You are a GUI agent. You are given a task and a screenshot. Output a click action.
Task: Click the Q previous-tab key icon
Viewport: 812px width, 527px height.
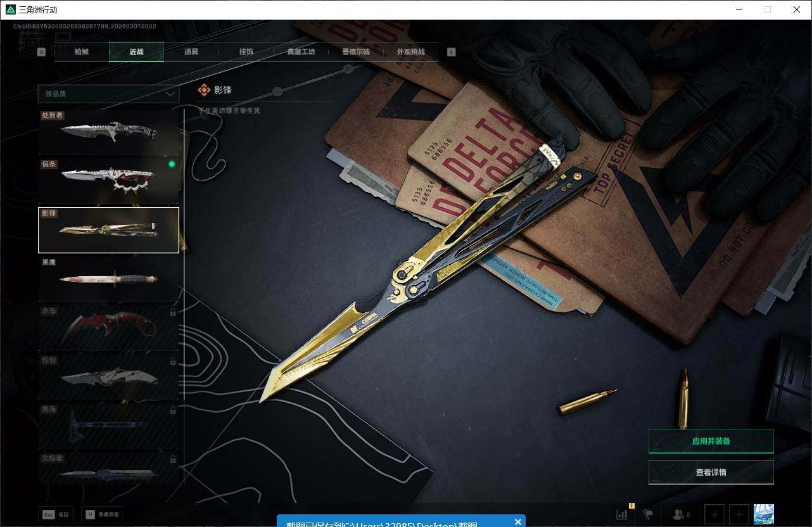[x=42, y=53]
